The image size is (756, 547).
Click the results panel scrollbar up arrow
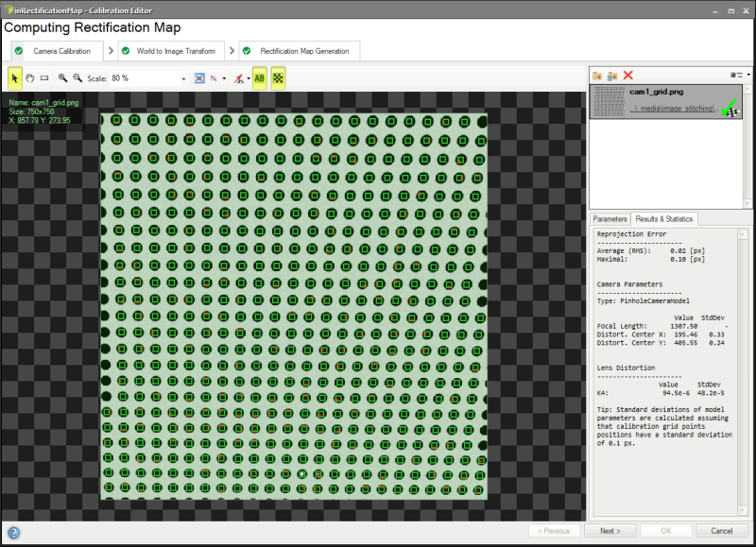(743, 234)
